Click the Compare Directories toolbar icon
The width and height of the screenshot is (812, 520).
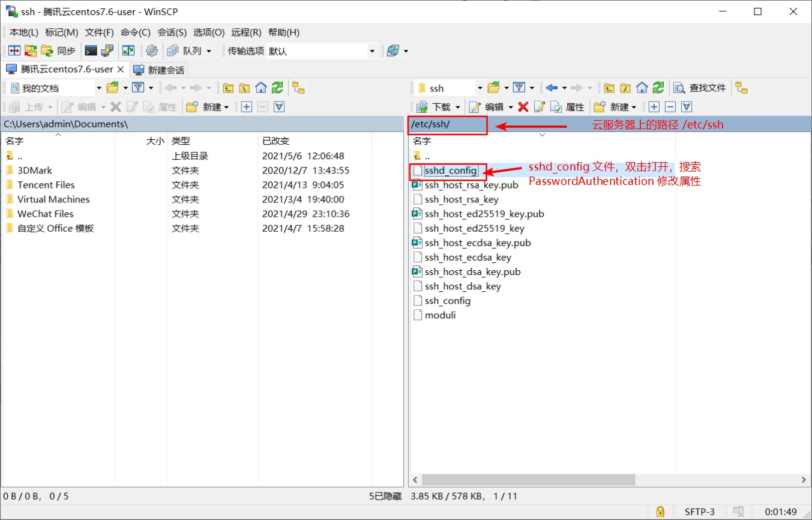pos(14,51)
